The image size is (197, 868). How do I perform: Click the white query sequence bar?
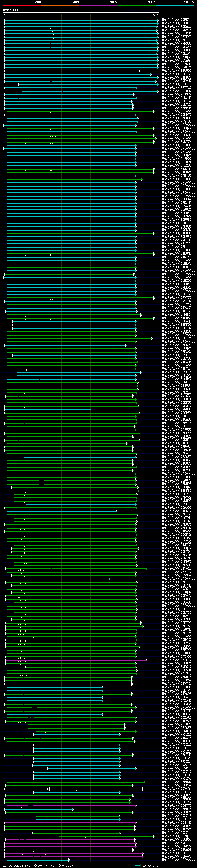pos(81,13)
